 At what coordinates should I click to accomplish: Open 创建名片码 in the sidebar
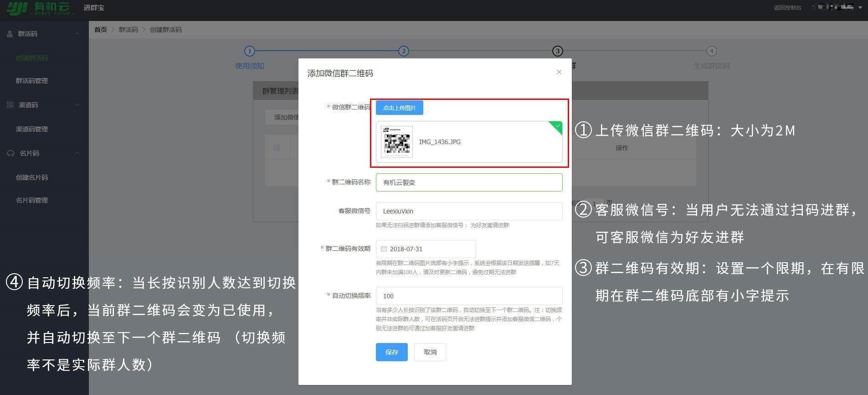[32, 177]
